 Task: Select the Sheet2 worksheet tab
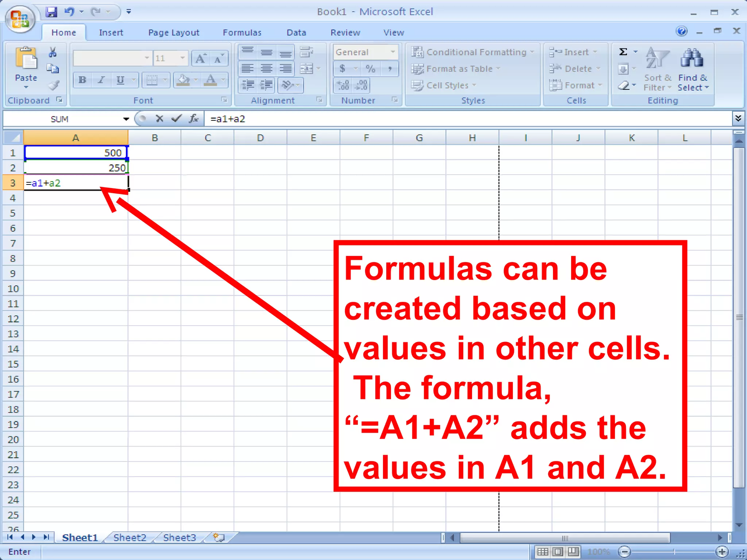click(x=129, y=537)
